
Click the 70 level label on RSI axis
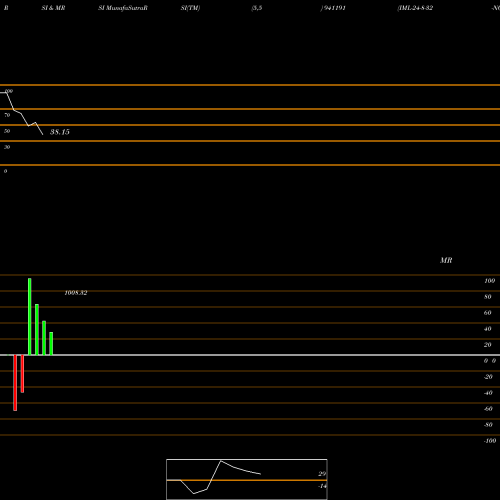(7, 115)
